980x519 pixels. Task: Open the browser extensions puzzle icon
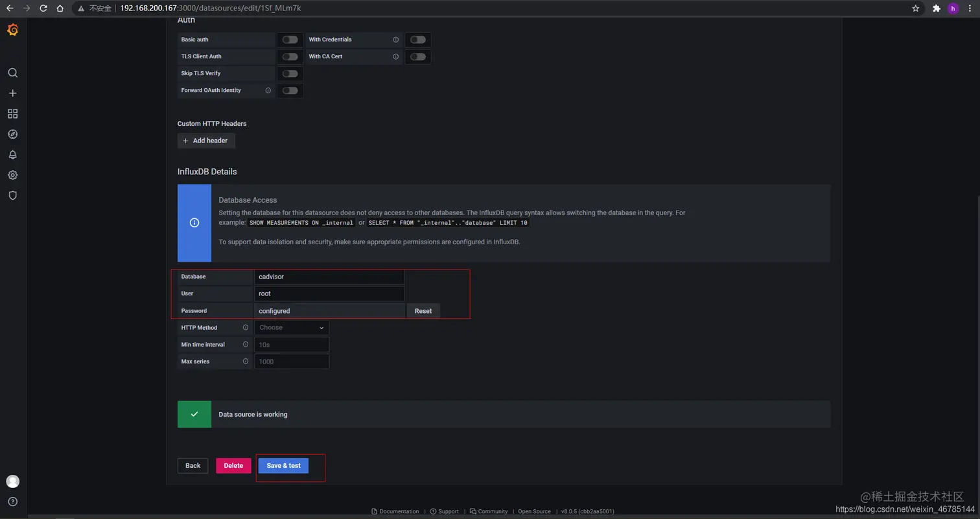[x=936, y=8]
